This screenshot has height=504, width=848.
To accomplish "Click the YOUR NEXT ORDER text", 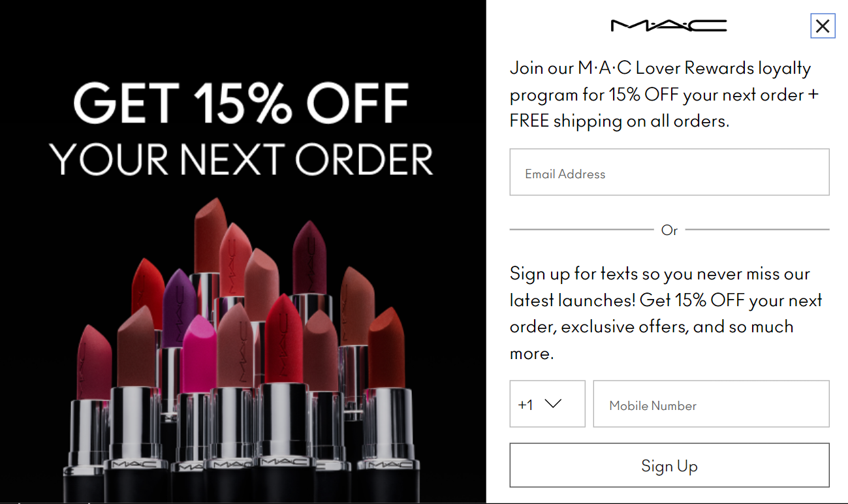I will [241, 159].
